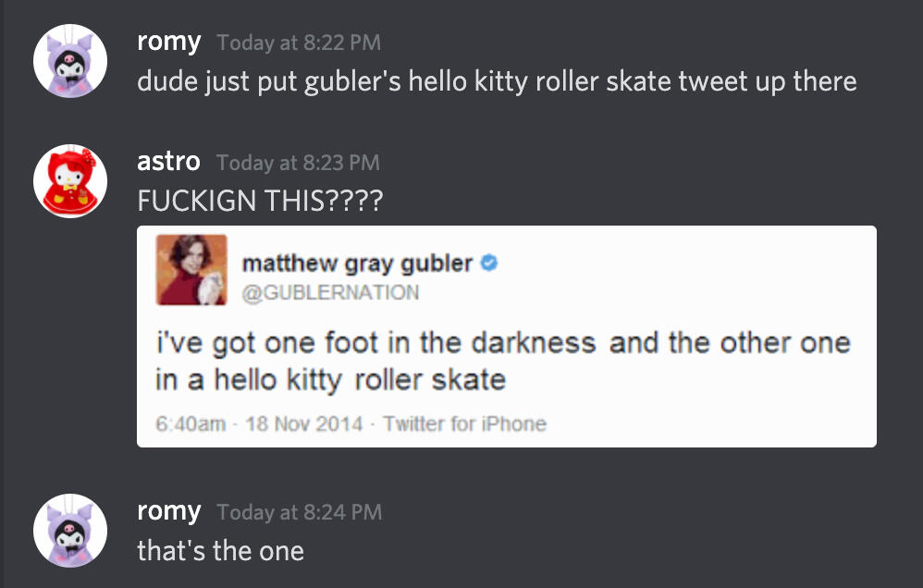This screenshot has width=923, height=588.
Task: Click romy's avatar beside the roller skate message
Action: tap(70, 61)
